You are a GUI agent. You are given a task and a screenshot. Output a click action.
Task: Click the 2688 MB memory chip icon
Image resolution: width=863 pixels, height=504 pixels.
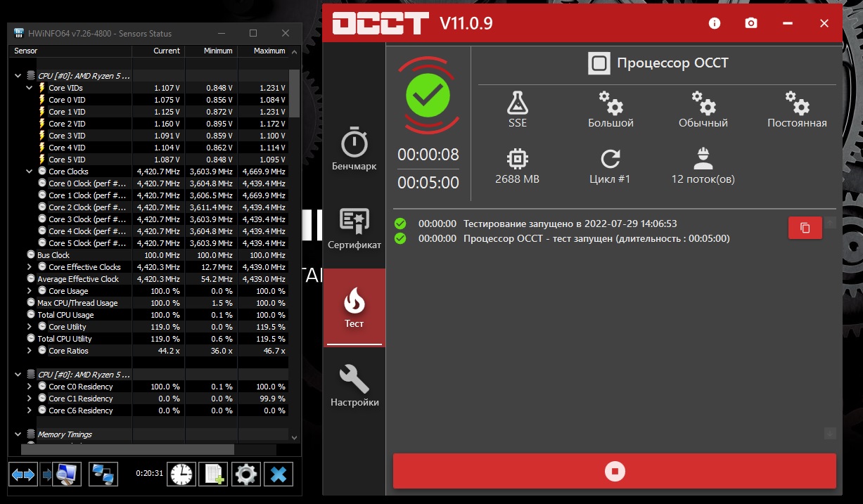click(x=517, y=159)
